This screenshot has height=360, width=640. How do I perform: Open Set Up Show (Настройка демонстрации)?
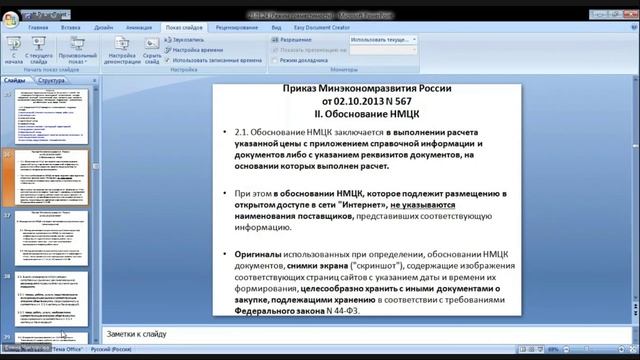tap(122, 51)
